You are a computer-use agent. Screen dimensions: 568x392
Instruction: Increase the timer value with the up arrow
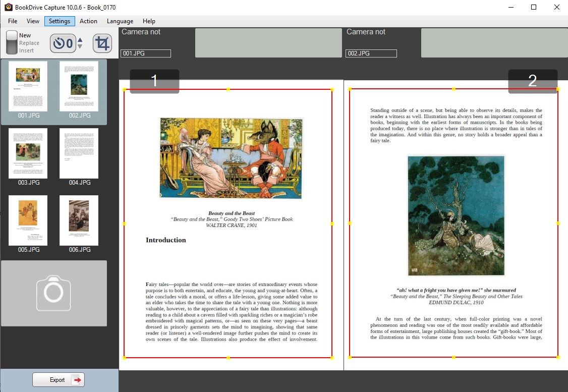(80, 39)
